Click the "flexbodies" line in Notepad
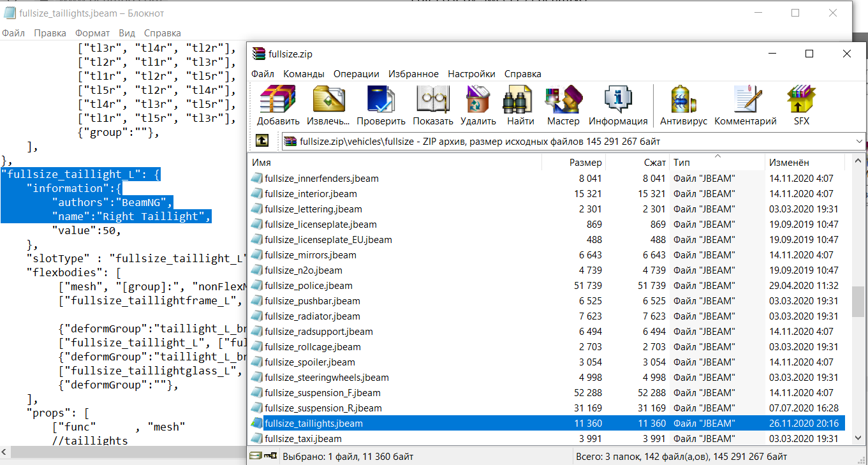The height and width of the screenshot is (465, 868). click(x=74, y=272)
